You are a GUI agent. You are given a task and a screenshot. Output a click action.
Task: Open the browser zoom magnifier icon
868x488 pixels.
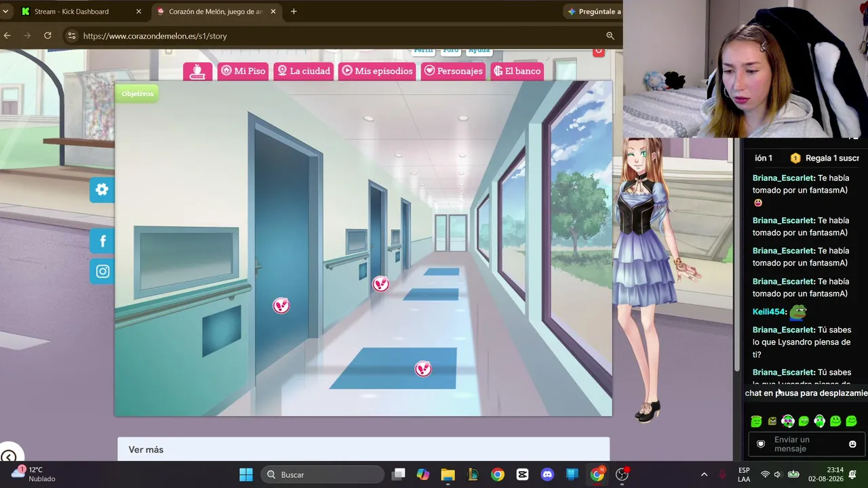[x=610, y=36]
